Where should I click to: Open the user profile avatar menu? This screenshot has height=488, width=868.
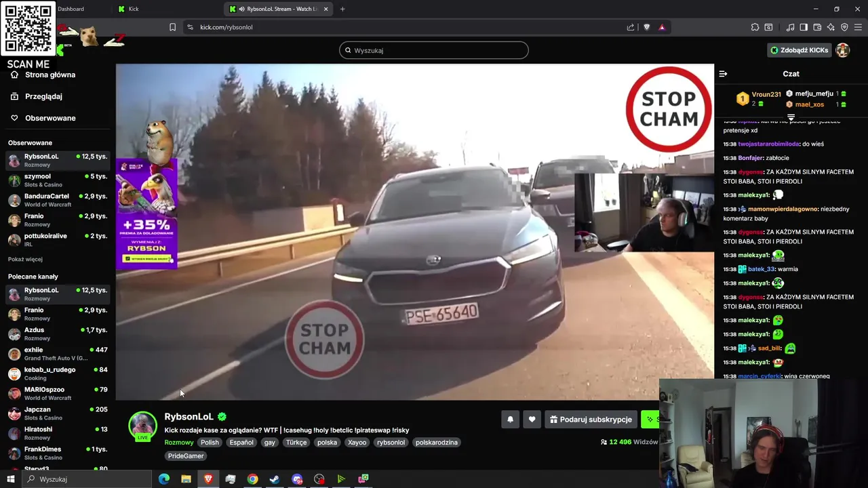coord(843,50)
